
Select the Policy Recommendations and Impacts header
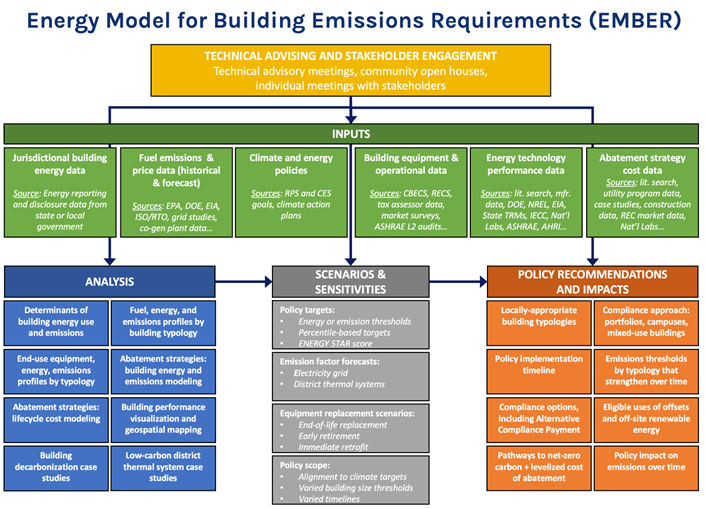pyautogui.click(x=592, y=282)
